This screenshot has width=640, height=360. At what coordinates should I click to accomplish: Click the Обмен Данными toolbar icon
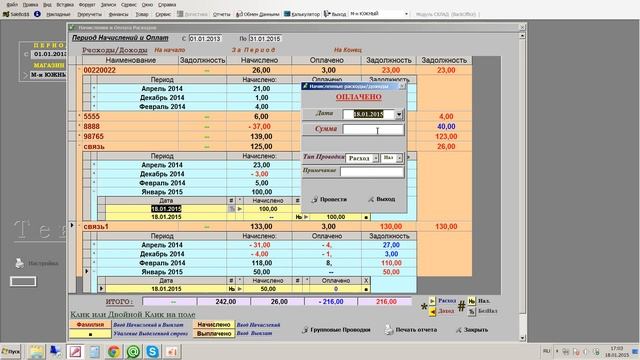click(258, 14)
